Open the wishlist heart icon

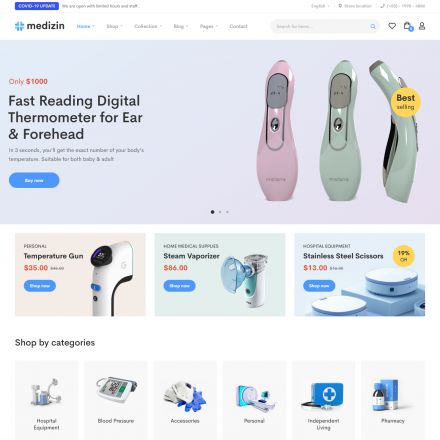[392, 26]
